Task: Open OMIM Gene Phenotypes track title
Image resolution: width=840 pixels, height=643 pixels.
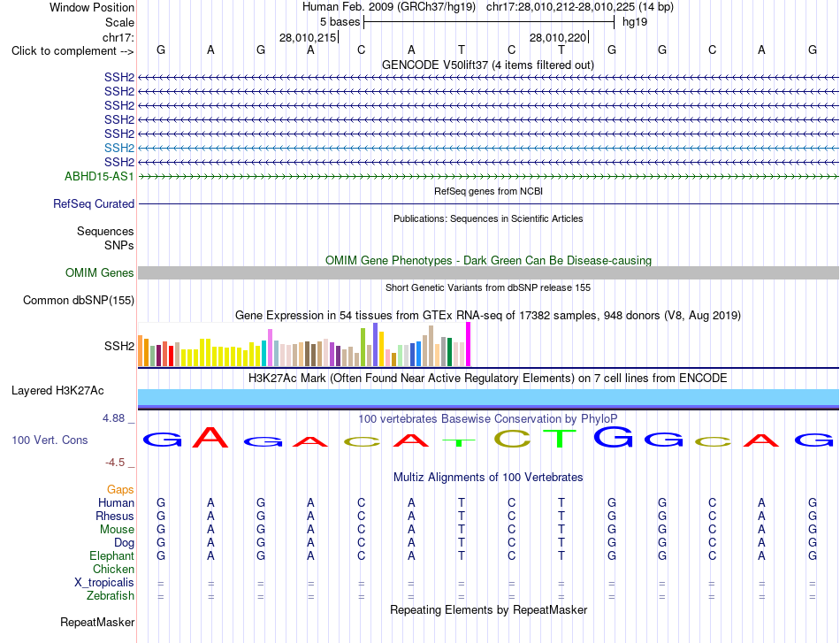Action: tap(488, 260)
